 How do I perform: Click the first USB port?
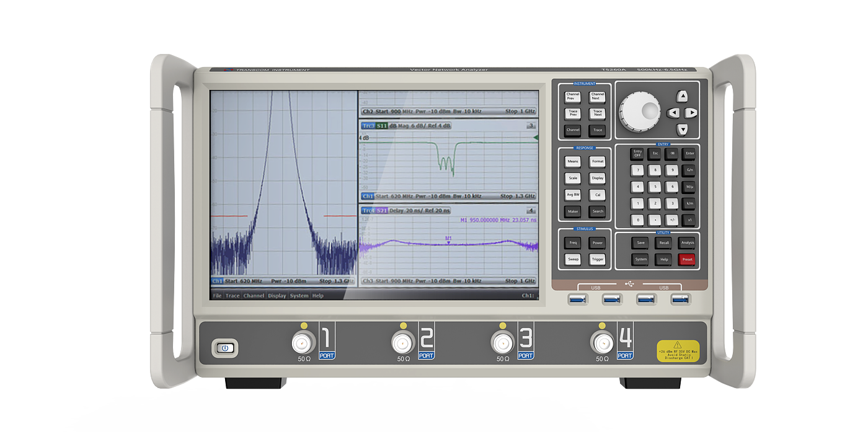click(577, 300)
